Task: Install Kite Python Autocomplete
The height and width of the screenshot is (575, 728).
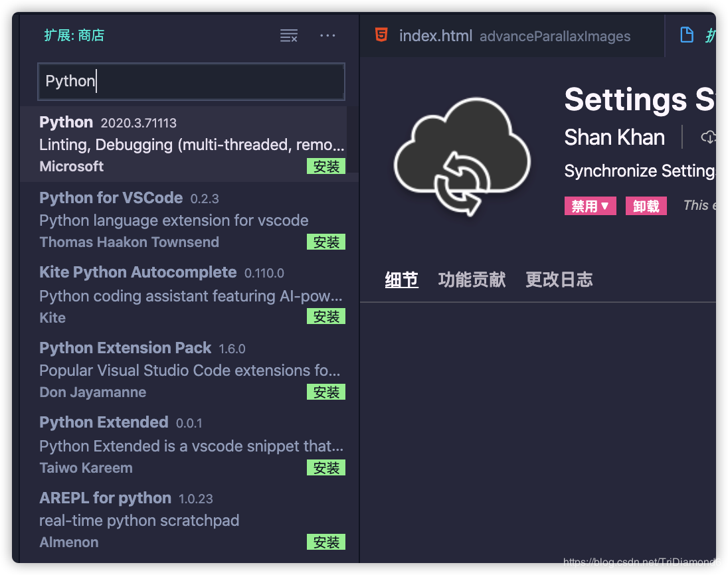Action: [x=326, y=317]
